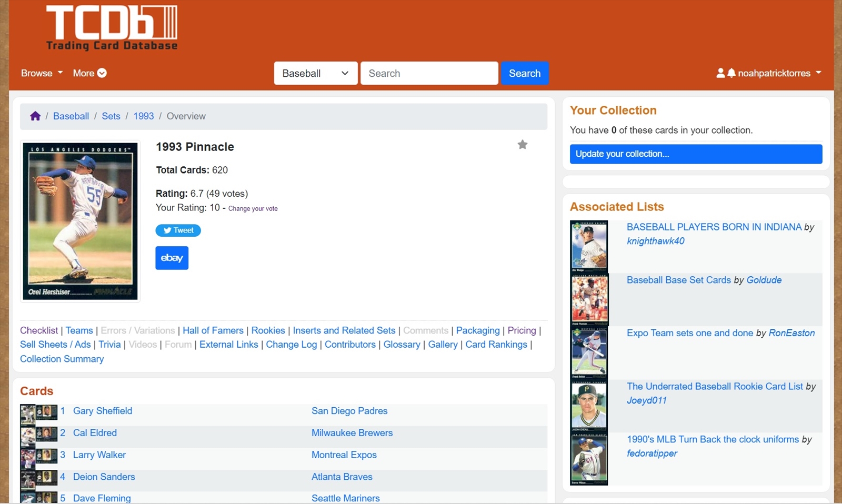Open thumbnail for Turn Back the clock list
Image resolution: width=842 pixels, height=504 pixels.
coord(589,459)
